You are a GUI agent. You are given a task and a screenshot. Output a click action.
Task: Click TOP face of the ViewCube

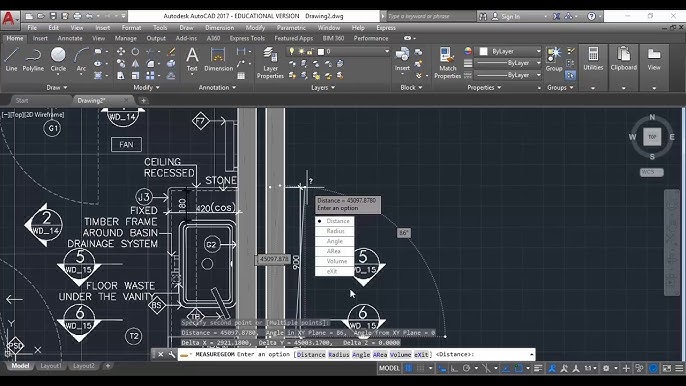[652, 137]
